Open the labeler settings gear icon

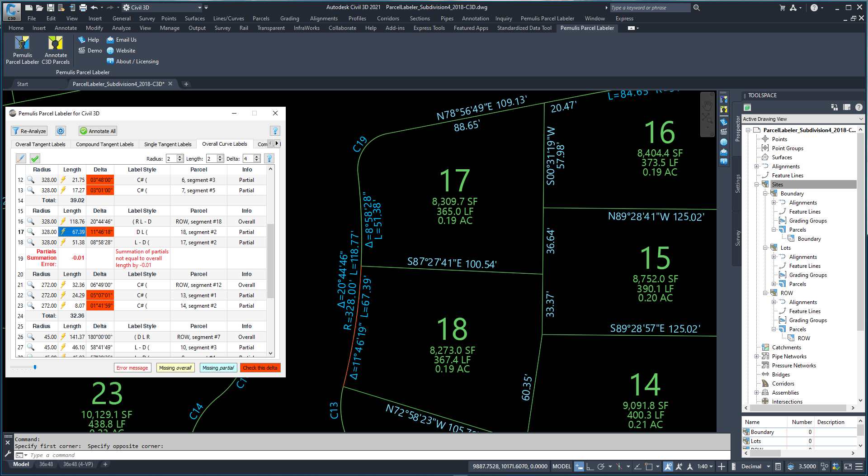(61, 131)
